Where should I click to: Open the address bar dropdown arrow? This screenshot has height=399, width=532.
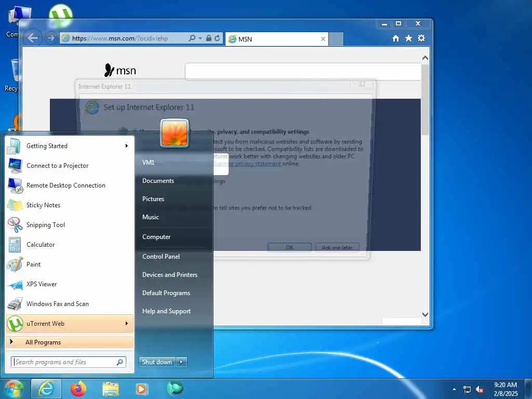[200, 38]
